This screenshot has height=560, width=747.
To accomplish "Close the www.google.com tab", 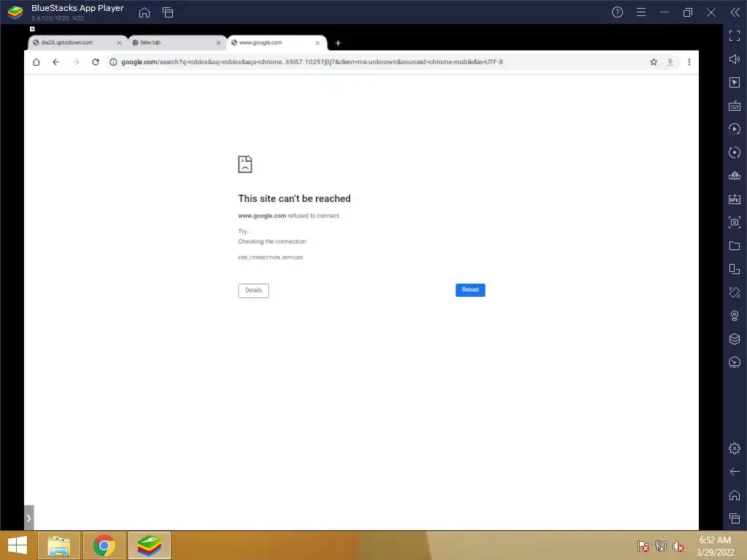I will click(317, 43).
